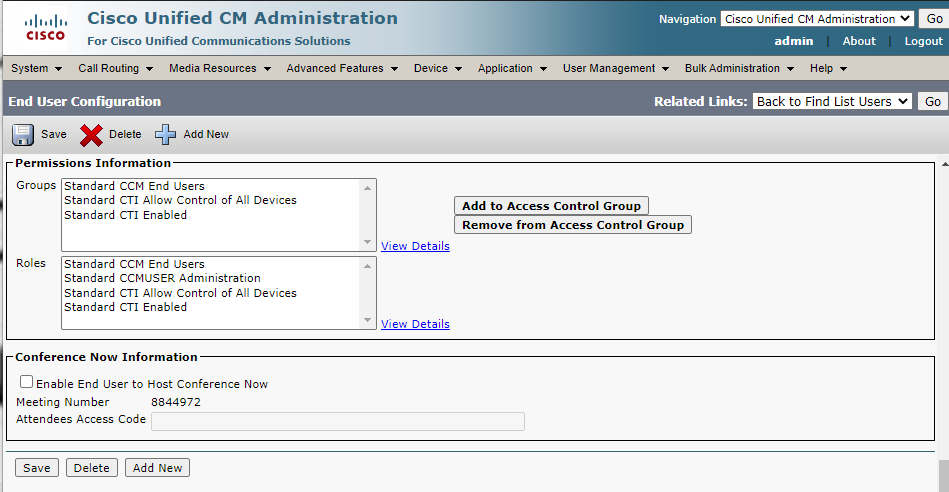
Task: Click the red X Delete icon
Action: pos(91,135)
